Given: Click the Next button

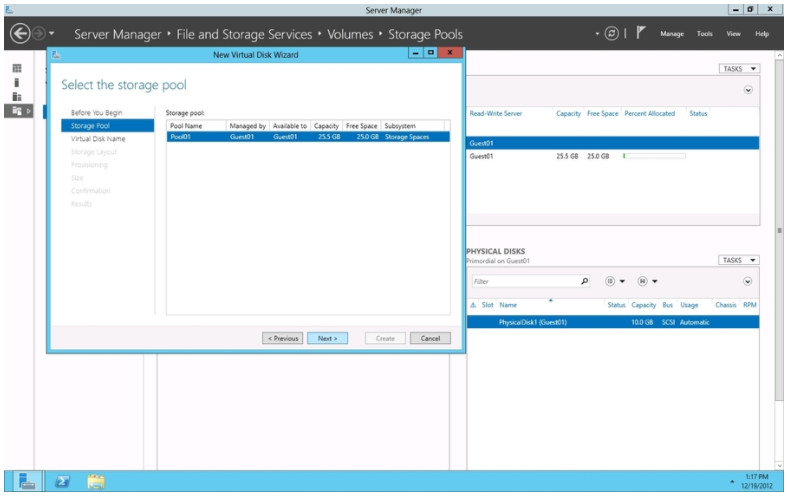Looking at the screenshot, I should 327,338.
